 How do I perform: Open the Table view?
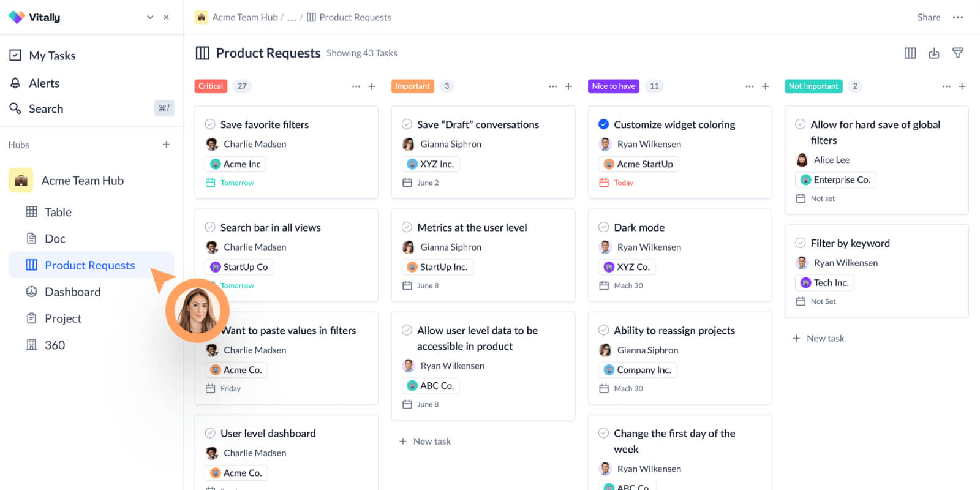click(x=49, y=212)
